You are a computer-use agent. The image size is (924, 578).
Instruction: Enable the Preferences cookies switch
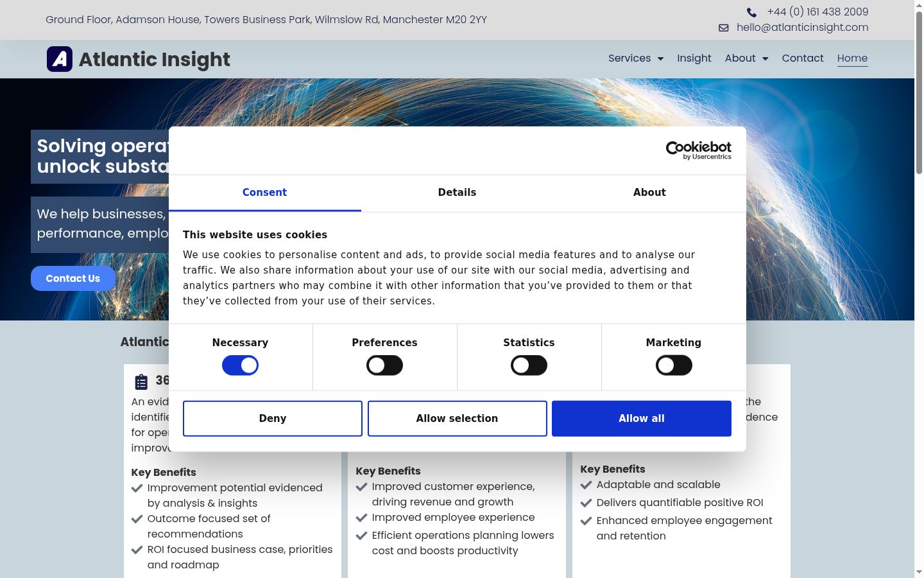[x=384, y=365]
